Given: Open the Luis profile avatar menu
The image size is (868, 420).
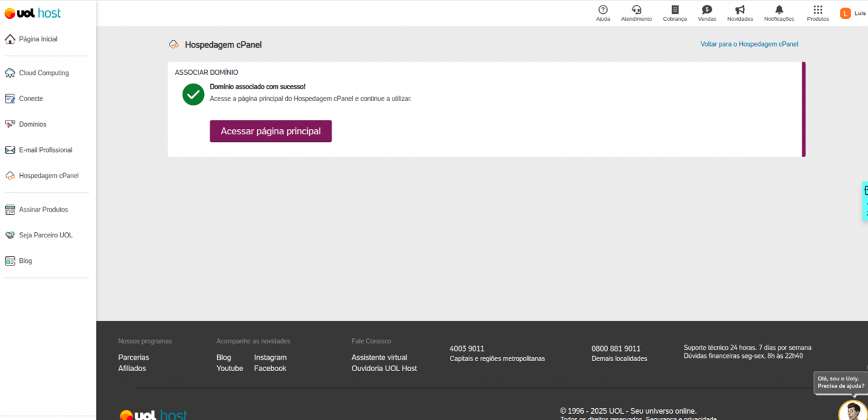Looking at the screenshot, I should tap(845, 13).
